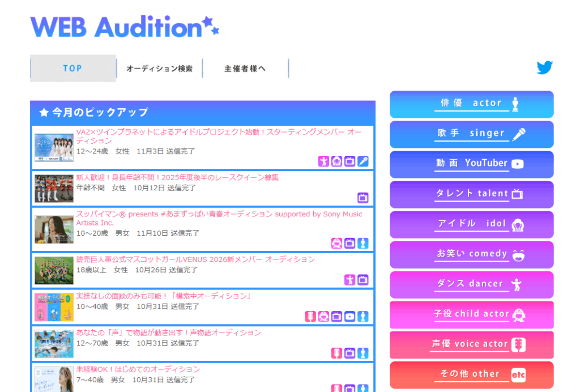Open the 読売巨人軍 VENUS audition link
The image size is (580, 392).
[x=195, y=259]
